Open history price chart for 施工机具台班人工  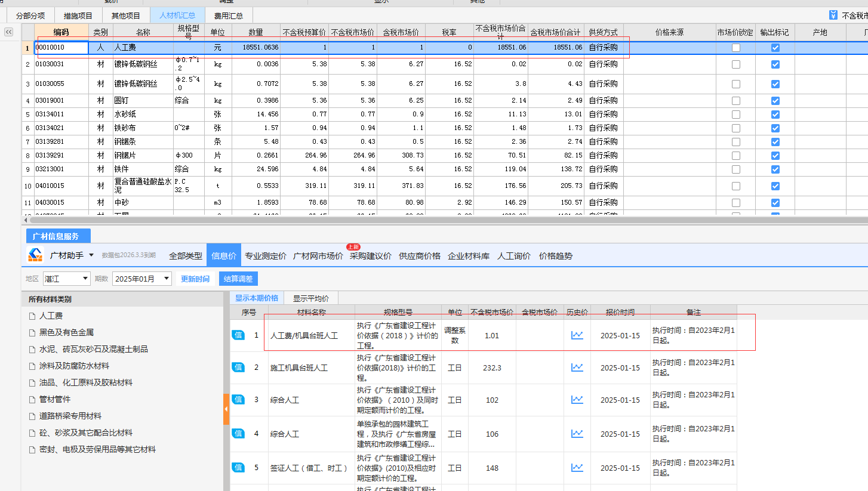(x=577, y=368)
